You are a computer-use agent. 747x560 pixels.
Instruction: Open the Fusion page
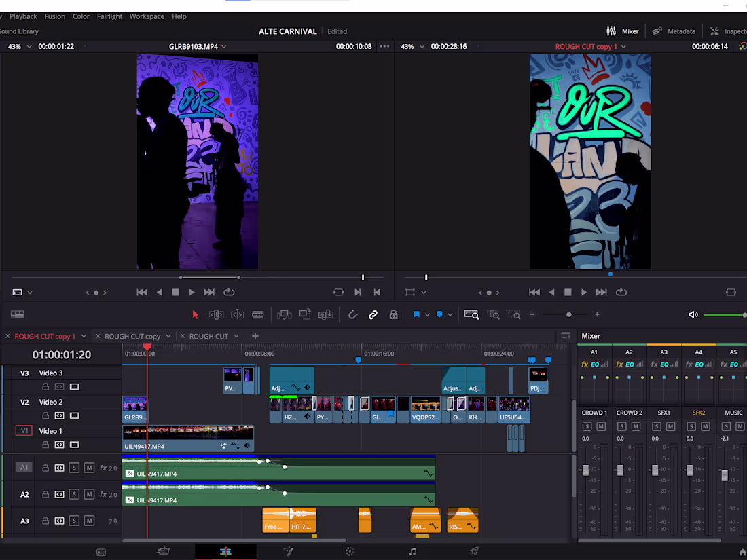click(x=288, y=552)
